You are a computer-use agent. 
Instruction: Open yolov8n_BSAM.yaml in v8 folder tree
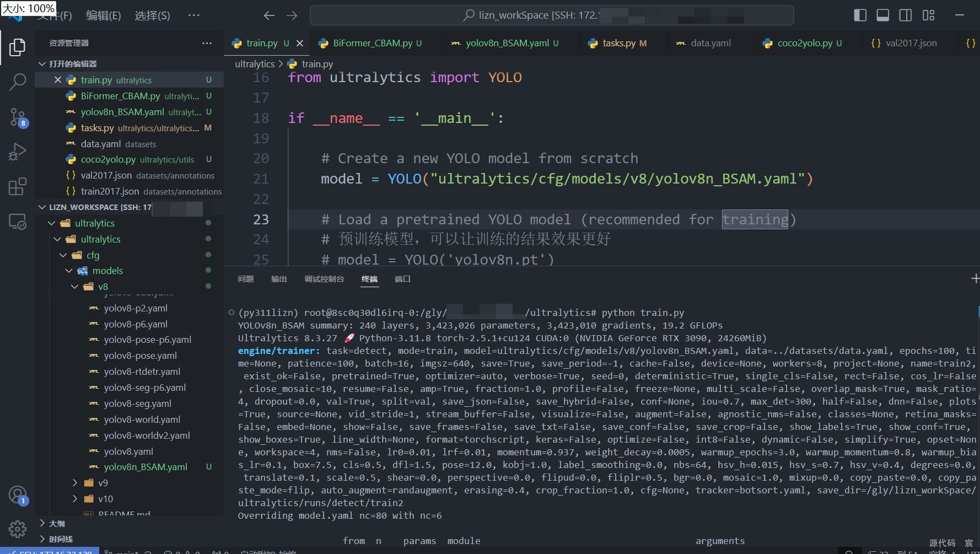[x=146, y=467]
